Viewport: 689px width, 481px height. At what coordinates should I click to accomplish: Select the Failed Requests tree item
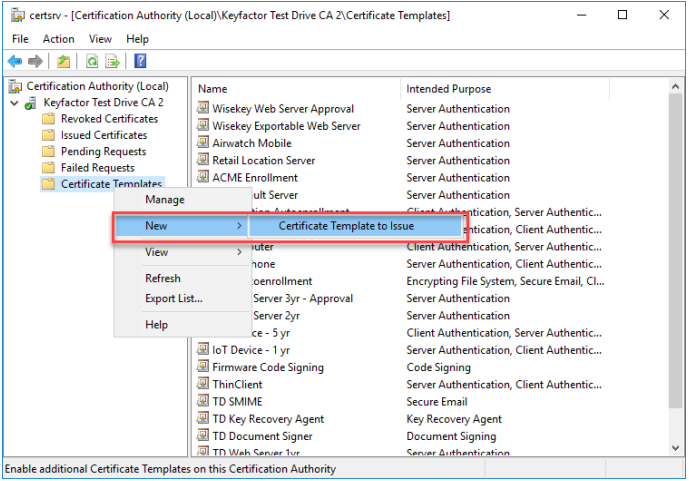pos(98,168)
